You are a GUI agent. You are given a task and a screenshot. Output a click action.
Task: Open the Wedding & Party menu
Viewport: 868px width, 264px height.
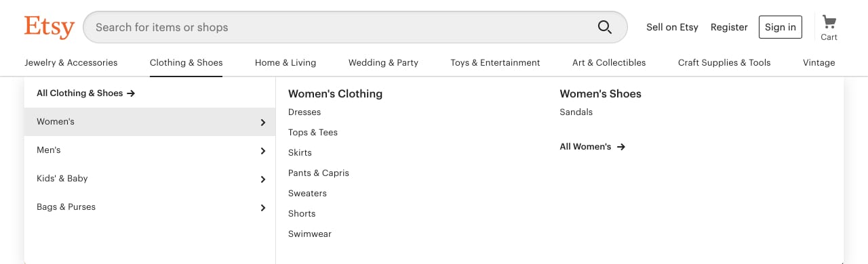383,62
